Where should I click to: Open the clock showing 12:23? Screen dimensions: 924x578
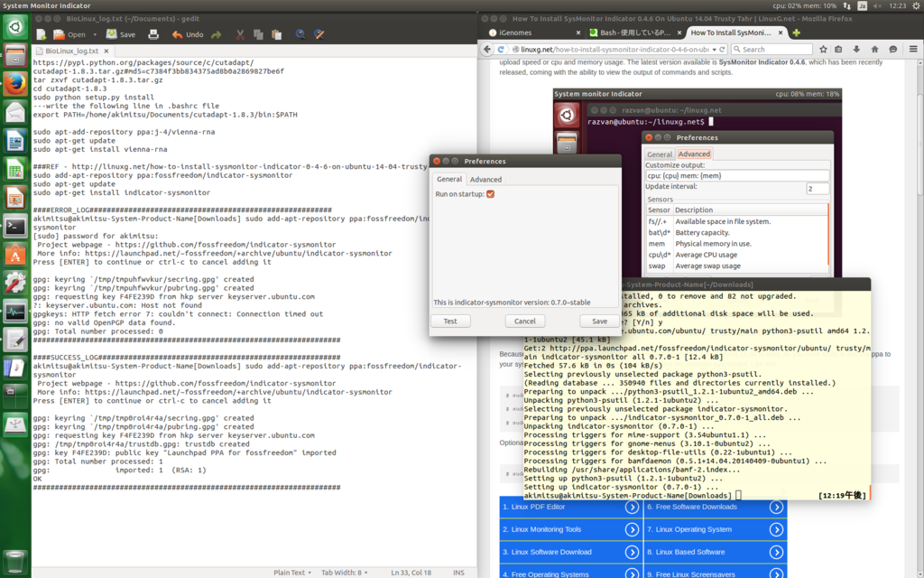pyautogui.click(x=897, y=5)
